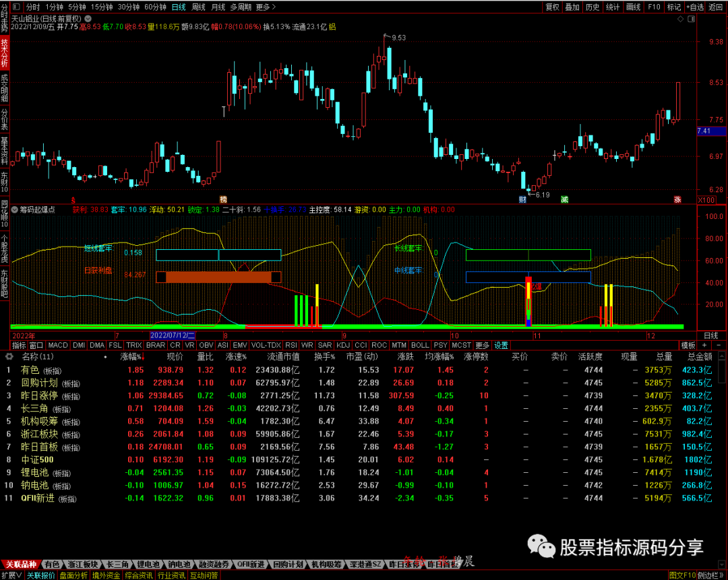Switch chart period to 周线
728x580 pixels.
coord(199,7)
